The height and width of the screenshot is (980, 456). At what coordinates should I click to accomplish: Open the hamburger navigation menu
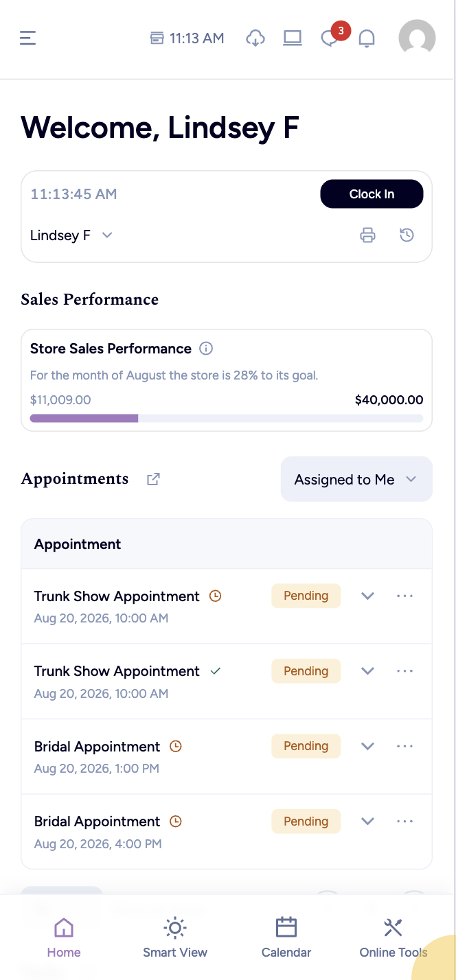pos(27,38)
